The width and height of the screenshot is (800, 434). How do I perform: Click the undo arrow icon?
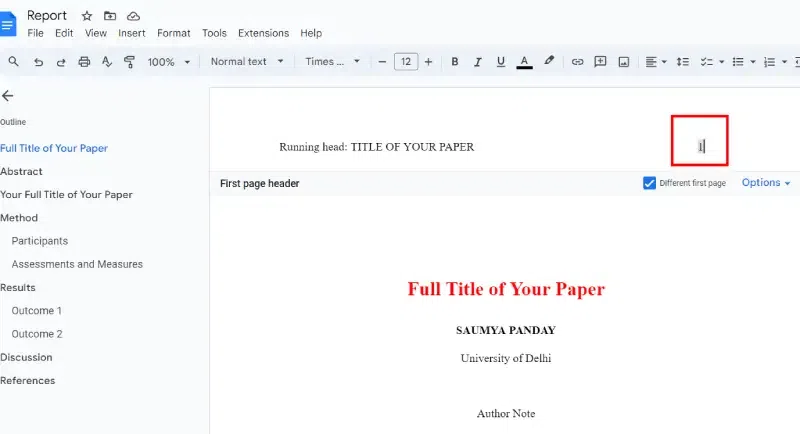38,62
